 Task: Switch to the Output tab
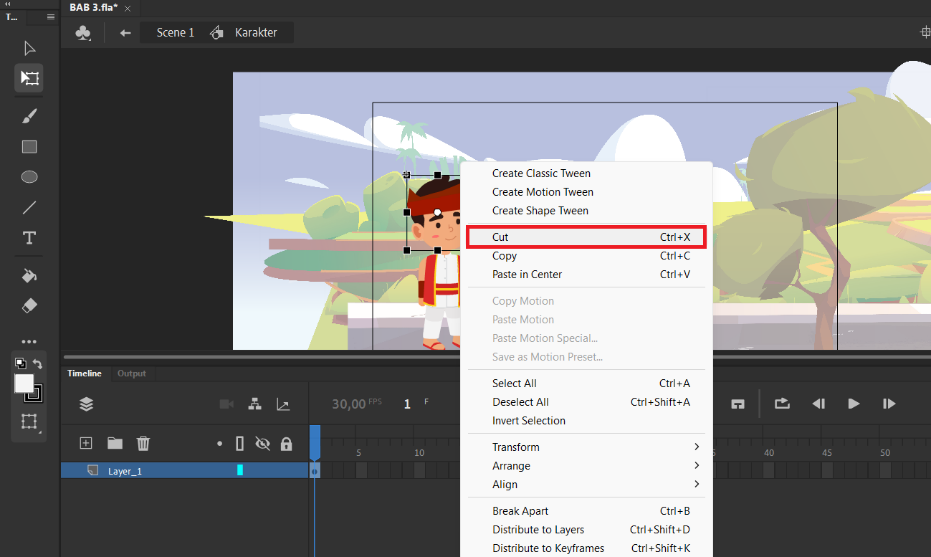131,374
